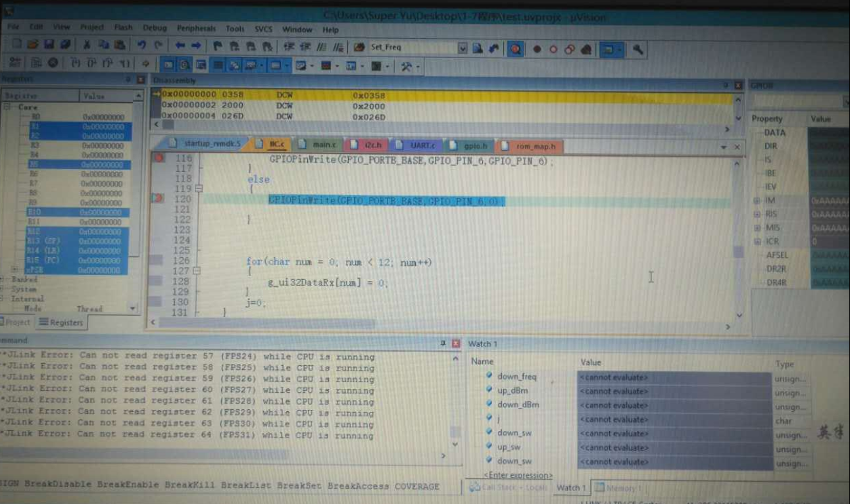Screen dimensions: 850x504
Task: Switch to the rom_map.h editor tab
Action: click(528, 147)
